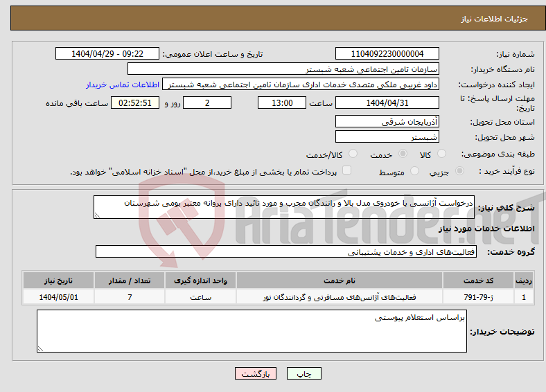
Task: Click the deadline time field 13:00
Action: point(282,103)
